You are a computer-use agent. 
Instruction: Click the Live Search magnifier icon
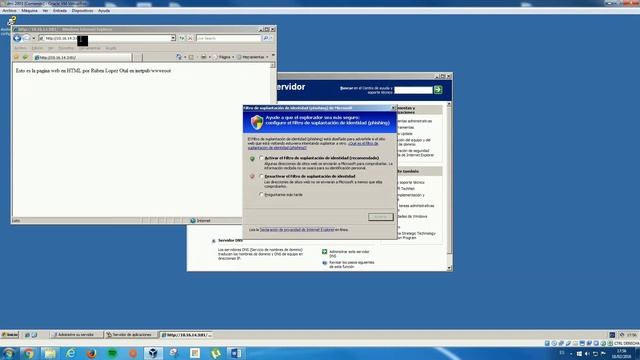(x=265, y=38)
